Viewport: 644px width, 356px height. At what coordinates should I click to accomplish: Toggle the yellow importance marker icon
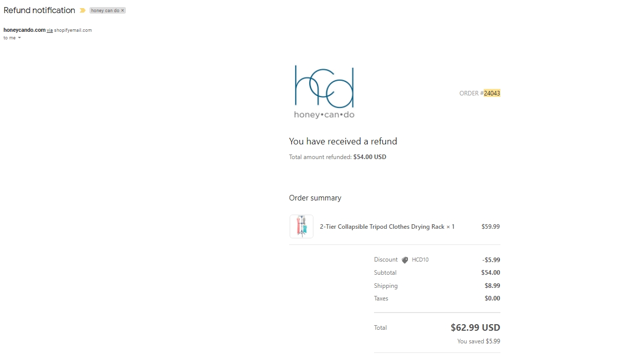[x=82, y=11]
